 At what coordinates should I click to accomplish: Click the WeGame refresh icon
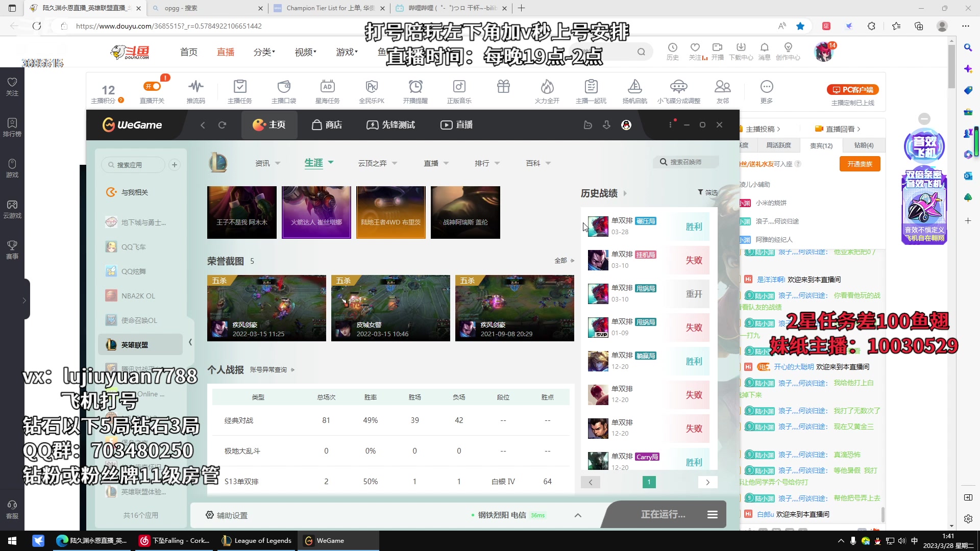222,125
